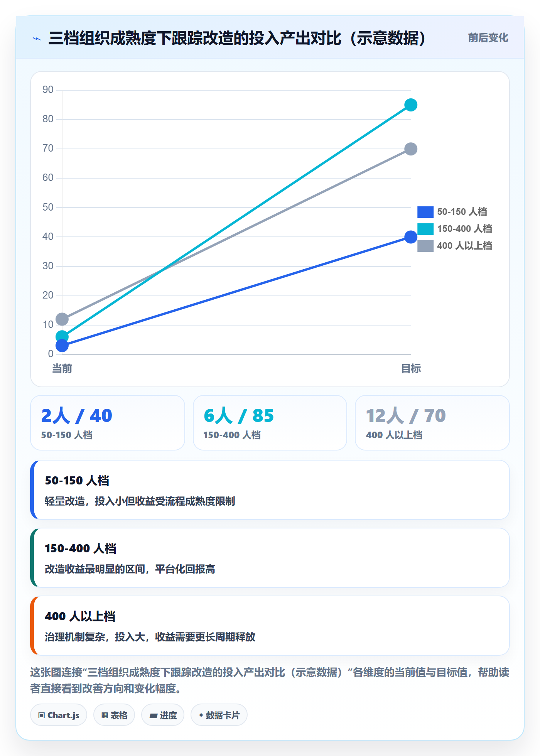The image size is (540, 756).
Task: Toggle the 50-150 人档 legend blue swatch
Action: click(425, 212)
